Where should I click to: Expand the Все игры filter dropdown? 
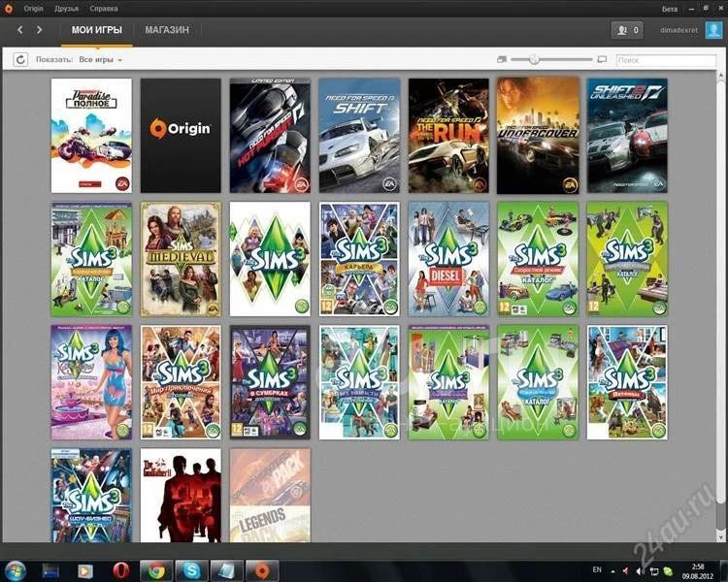click(x=100, y=60)
